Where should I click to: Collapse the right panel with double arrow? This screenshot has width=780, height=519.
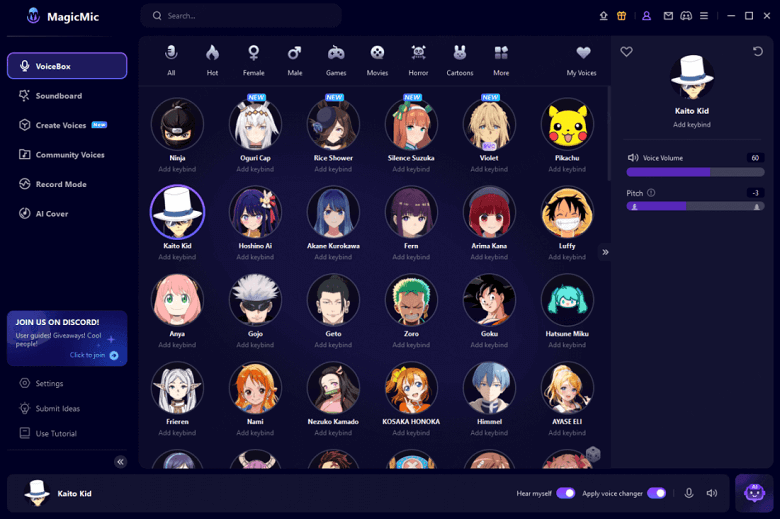tap(605, 252)
